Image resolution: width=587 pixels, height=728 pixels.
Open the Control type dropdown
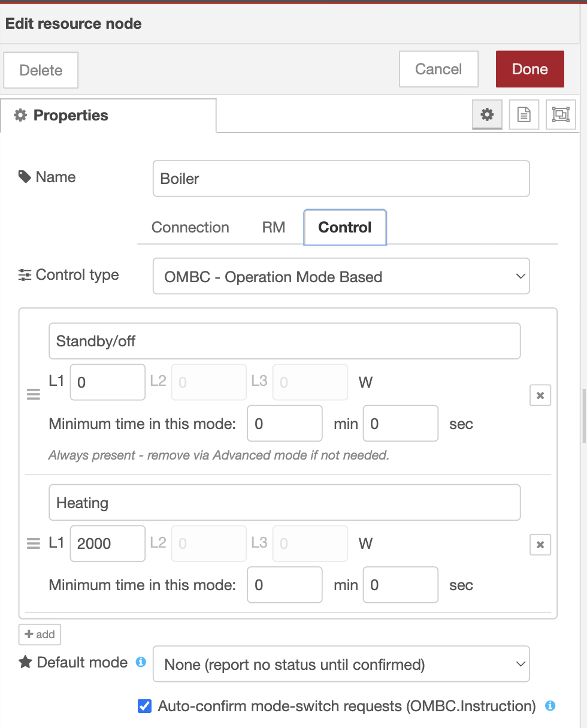tap(341, 276)
